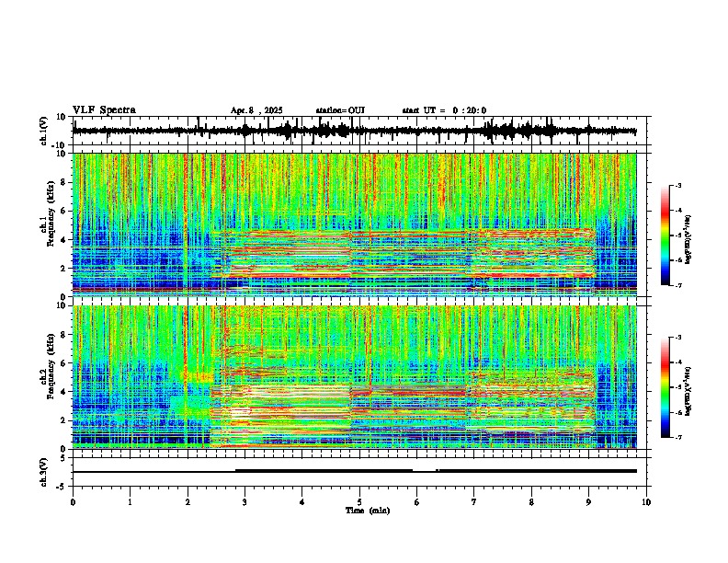The height and width of the screenshot is (563, 728).
Task: Click the "8" frequency tick of ch.1 spectrogram
Action: click(x=64, y=182)
